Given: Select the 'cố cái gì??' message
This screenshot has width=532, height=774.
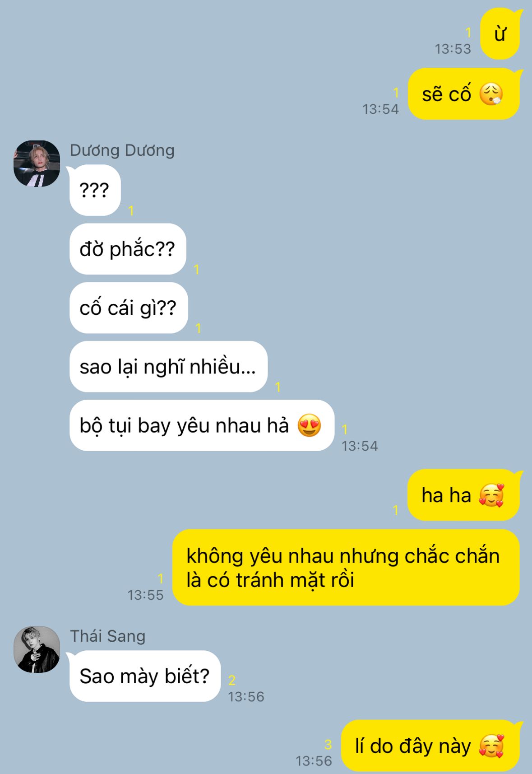Looking at the screenshot, I should coord(129,308).
